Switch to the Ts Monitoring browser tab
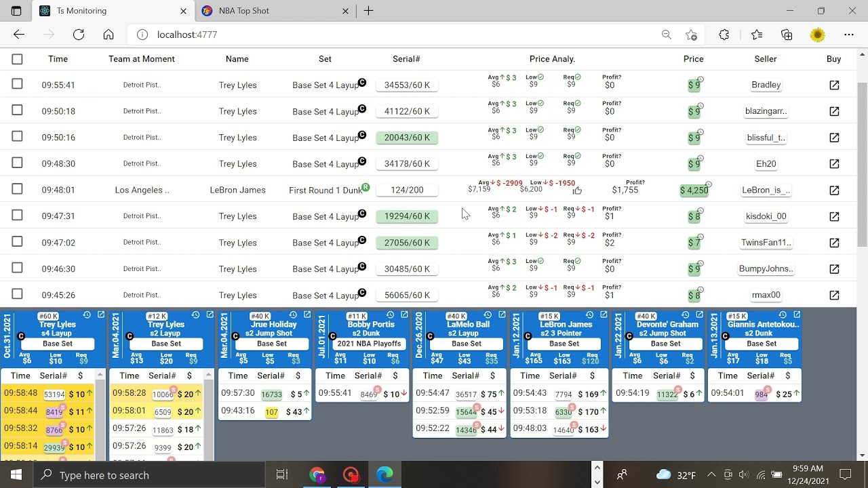 coord(112,11)
